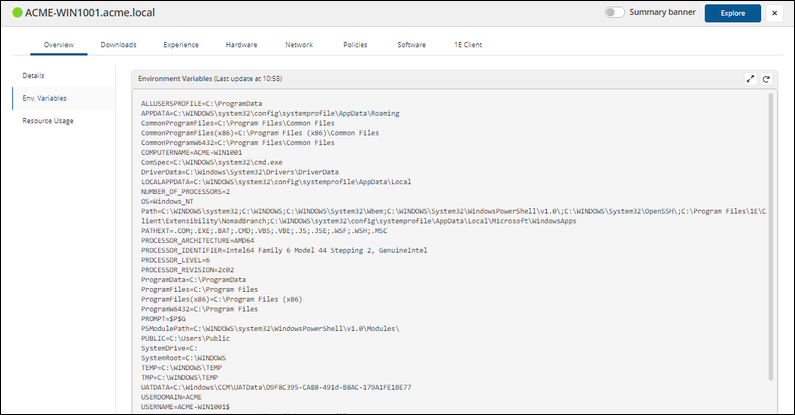Expand the Environment Variables panel to fullscreen
Screen dimensions: 795x415
coord(750,78)
